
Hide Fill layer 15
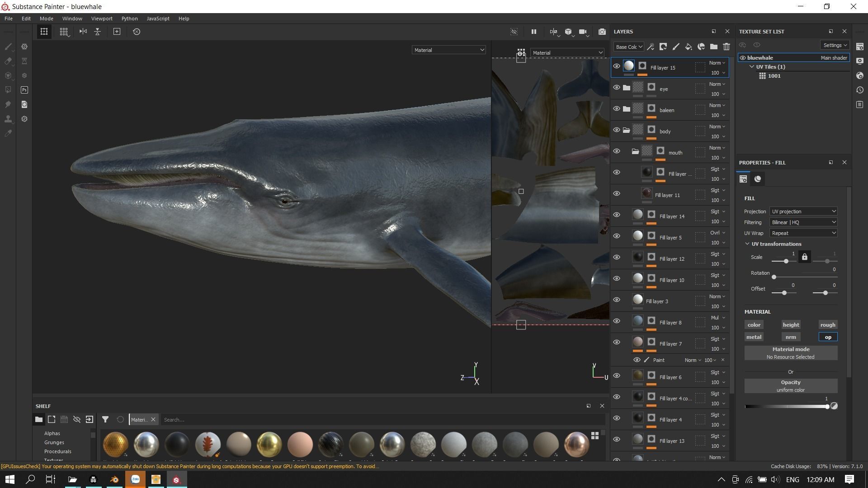(x=616, y=66)
